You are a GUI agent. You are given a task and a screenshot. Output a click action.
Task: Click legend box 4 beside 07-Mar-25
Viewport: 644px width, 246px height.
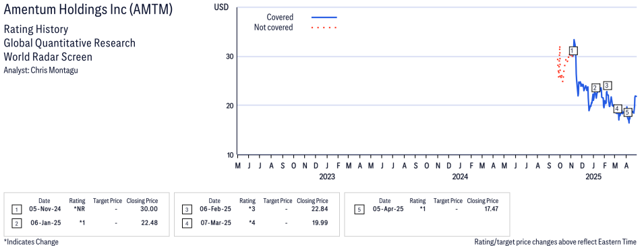[187, 223]
